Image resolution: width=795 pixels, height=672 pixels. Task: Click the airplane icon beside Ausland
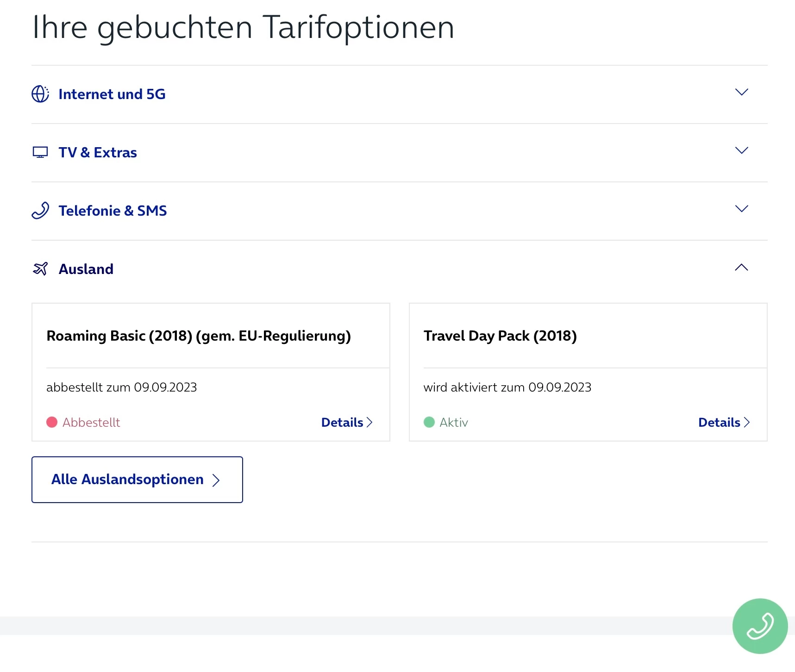40,269
